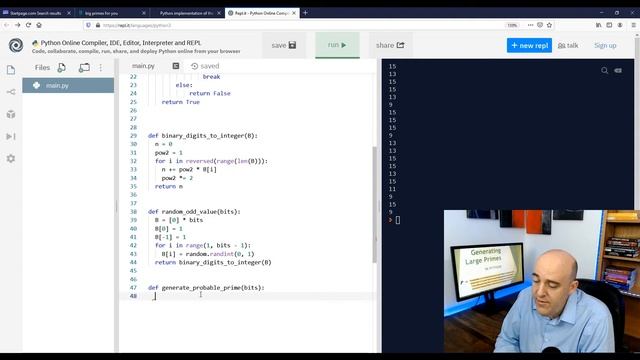The height and width of the screenshot is (360, 640).
Task: Reset the 110% zoom level indicator
Action: coord(512,25)
